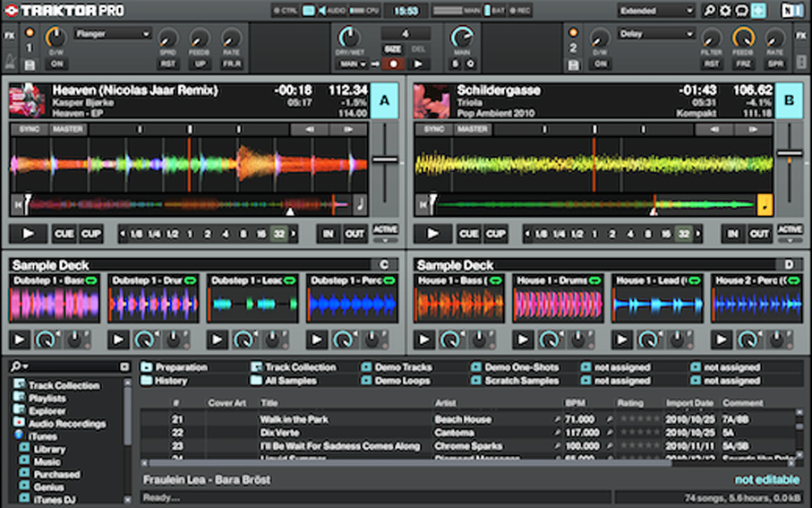
Task: Click Deck B tempo bend right arrow
Action: point(753,129)
